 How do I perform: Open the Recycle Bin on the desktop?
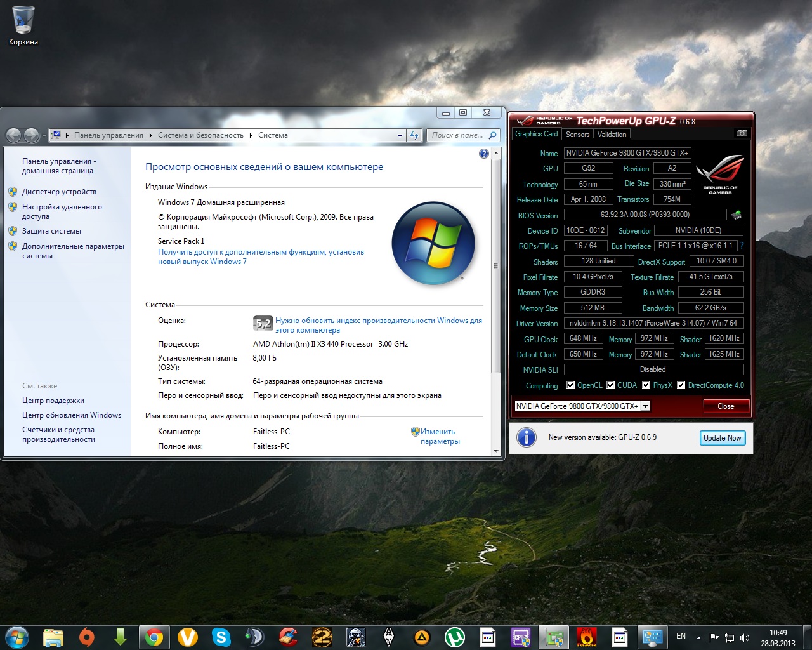tap(23, 21)
